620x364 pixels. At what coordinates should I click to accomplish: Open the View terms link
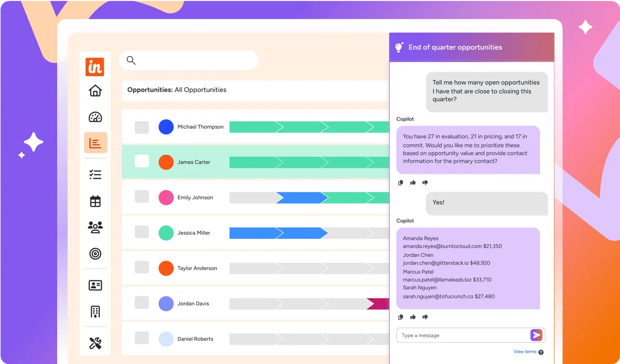[x=525, y=352]
